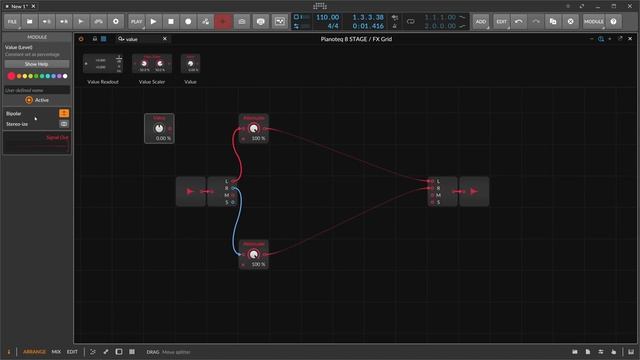Switch to ARRANGE view
This screenshot has width=640, height=360.
pos(34,352)
